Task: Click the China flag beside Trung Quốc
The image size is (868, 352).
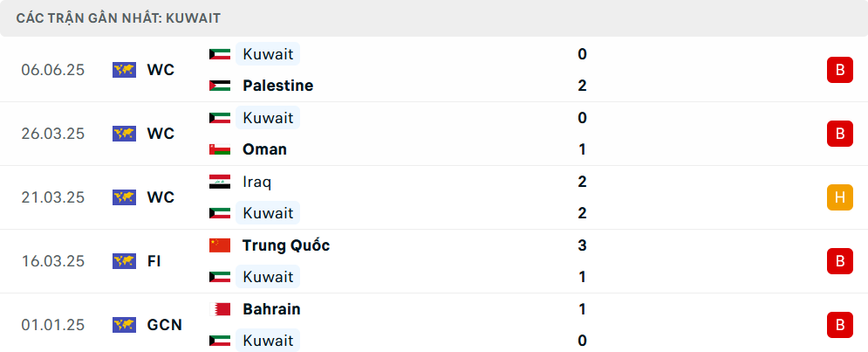Action: 220,245
